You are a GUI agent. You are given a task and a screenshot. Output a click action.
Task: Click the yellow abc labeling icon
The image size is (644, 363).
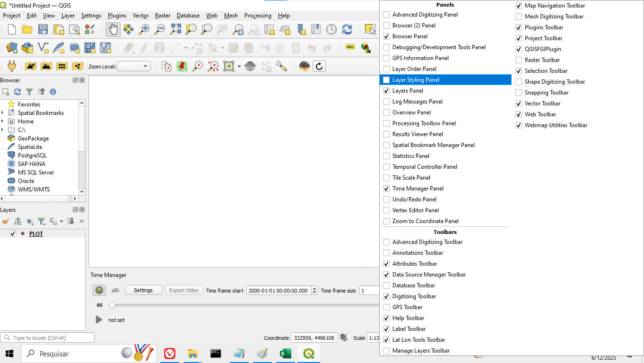[350, 48]
